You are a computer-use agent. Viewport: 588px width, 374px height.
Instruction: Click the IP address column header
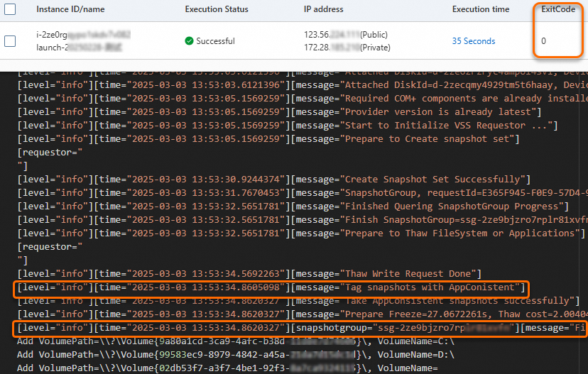coord(323,9)
